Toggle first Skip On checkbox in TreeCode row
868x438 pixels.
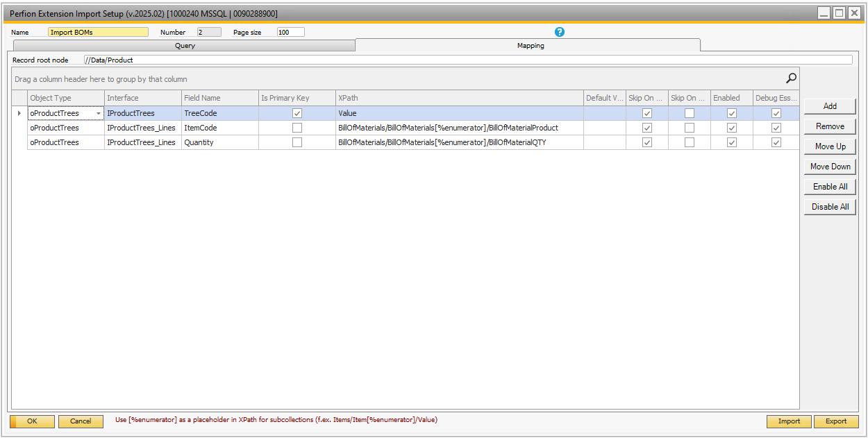pyautogui.click(x=647, y=113)
